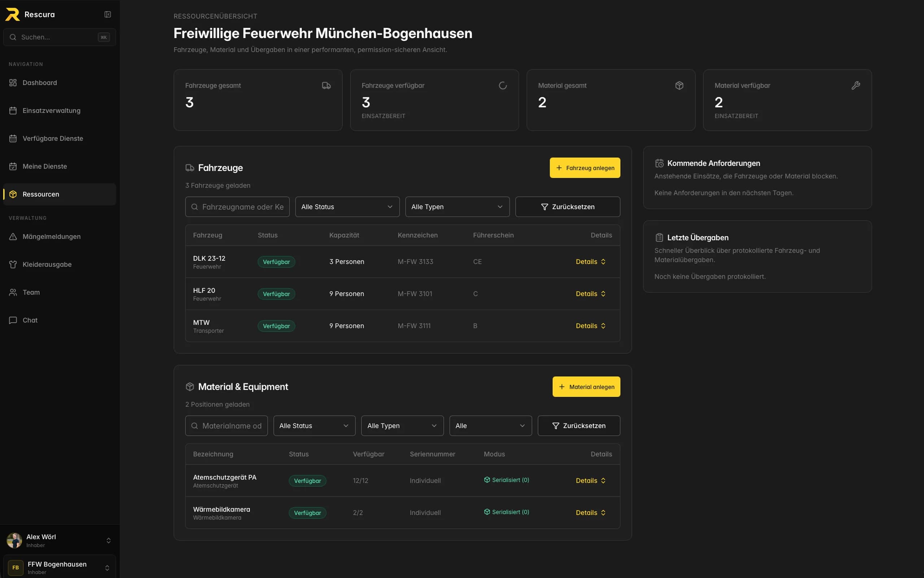Expand Details for HLF 20
This screenshot has width=924, height=578.
[590, 294]
